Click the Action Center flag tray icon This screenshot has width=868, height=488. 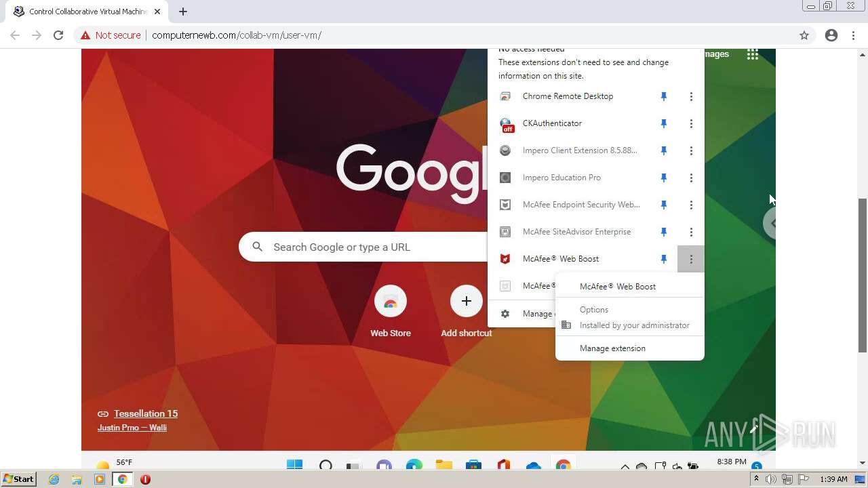coord(804,479)
